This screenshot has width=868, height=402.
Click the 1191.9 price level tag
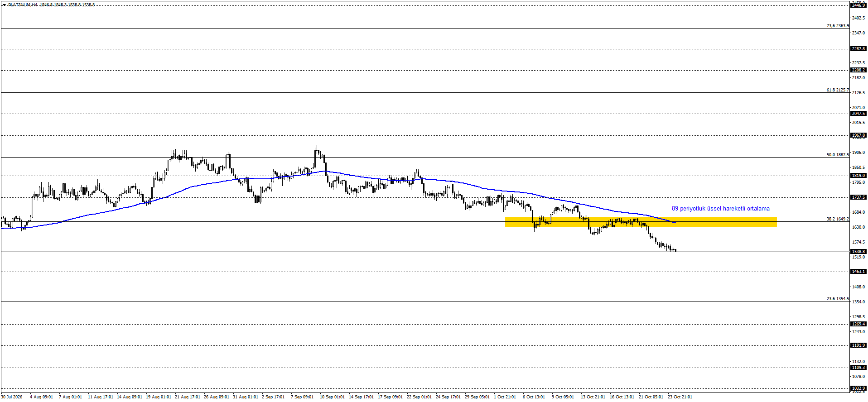(858, 345)
